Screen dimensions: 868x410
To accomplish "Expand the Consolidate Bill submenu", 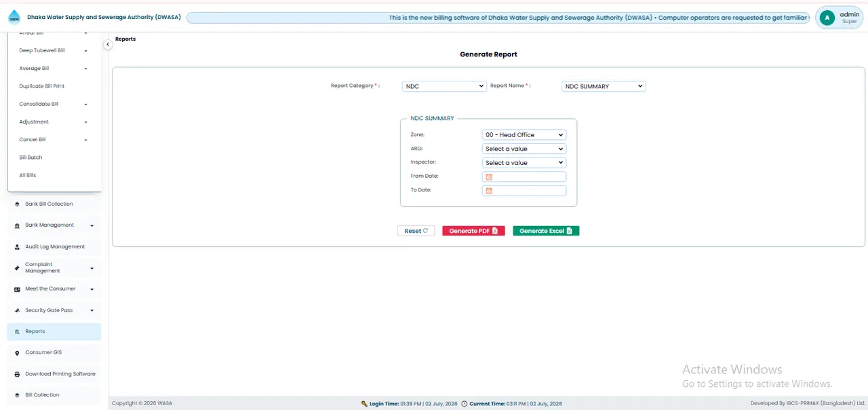I will click(86, 105).
